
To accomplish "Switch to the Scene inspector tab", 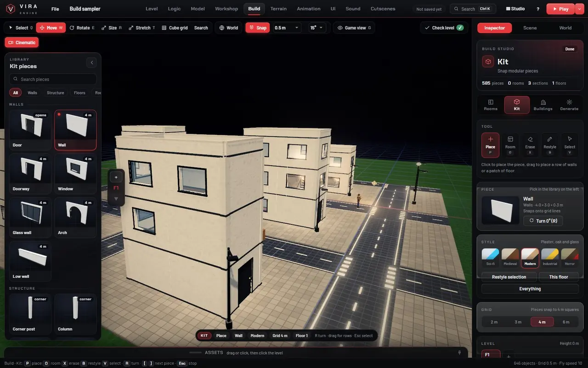I will [x=530, y=28].
